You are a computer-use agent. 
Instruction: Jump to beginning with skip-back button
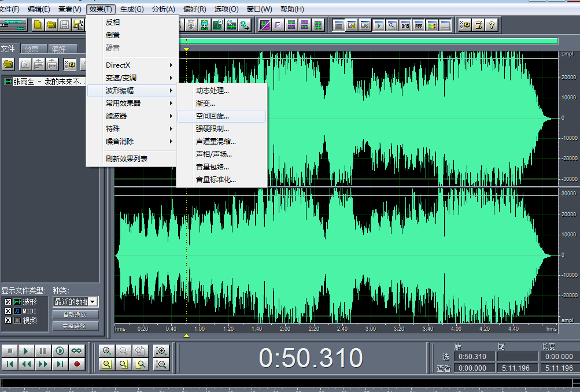pos(10,364)
